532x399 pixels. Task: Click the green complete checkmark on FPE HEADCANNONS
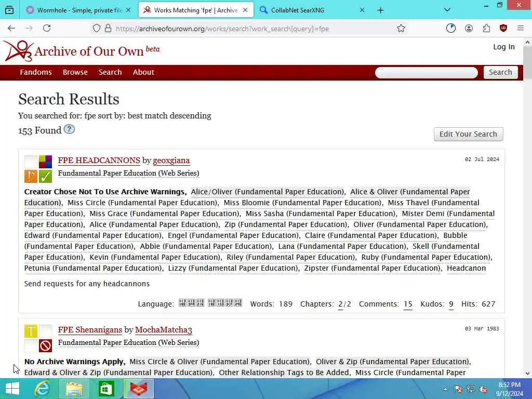(46, 177)
